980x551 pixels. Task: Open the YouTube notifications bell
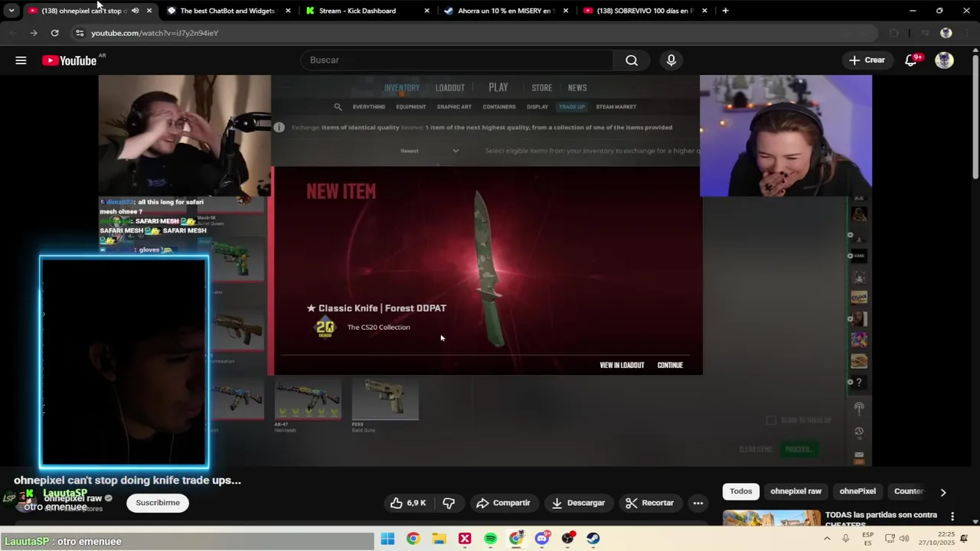[x=911, y=60]
